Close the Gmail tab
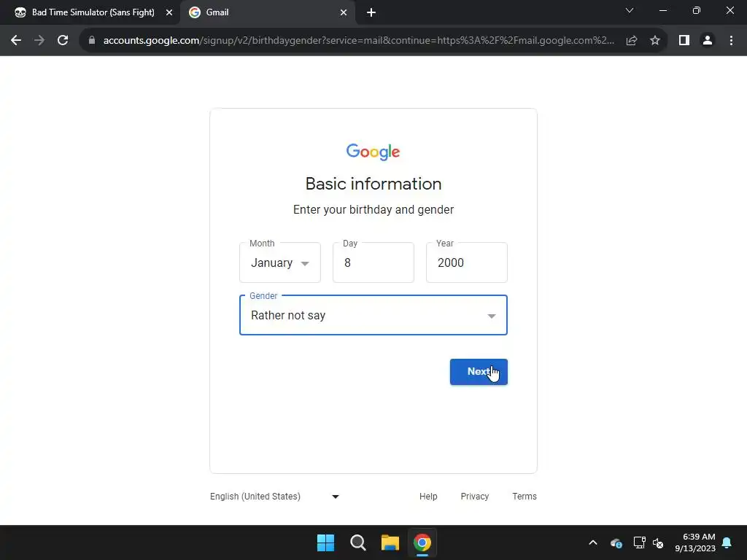The height and width of the screenshot is (560, 747). (344, 12)
